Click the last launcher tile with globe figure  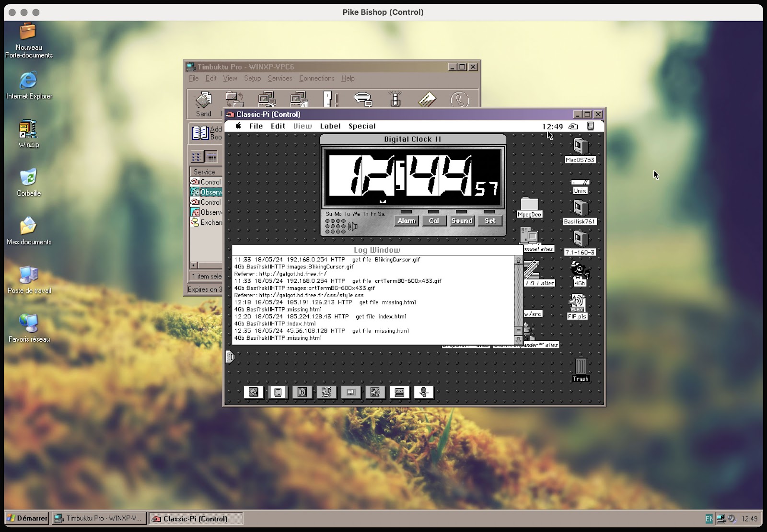coord(424,392)
